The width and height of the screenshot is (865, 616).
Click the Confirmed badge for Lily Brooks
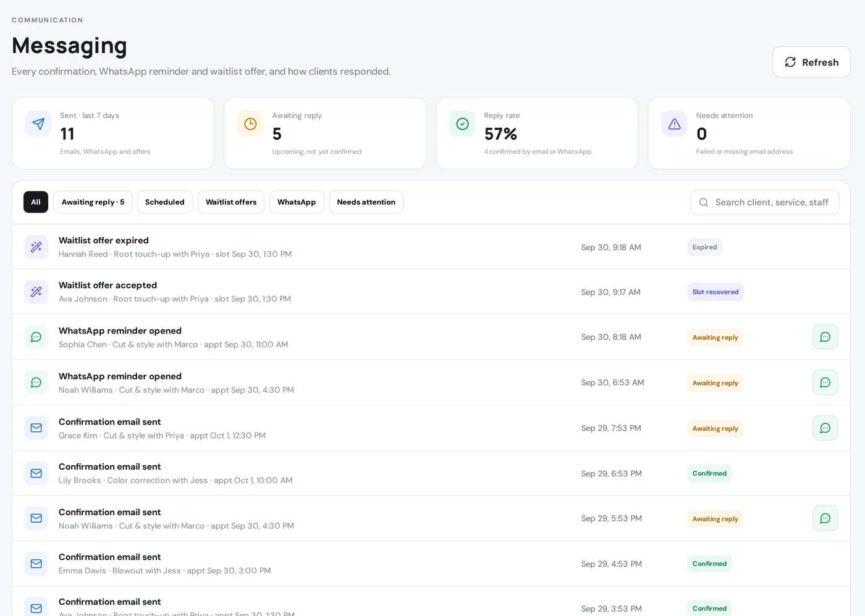tap(709, 473)
